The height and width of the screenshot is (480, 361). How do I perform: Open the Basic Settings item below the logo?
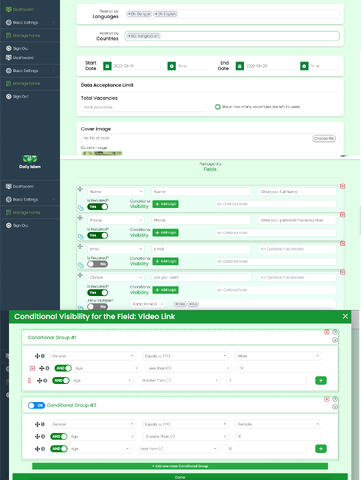point(30,199)
